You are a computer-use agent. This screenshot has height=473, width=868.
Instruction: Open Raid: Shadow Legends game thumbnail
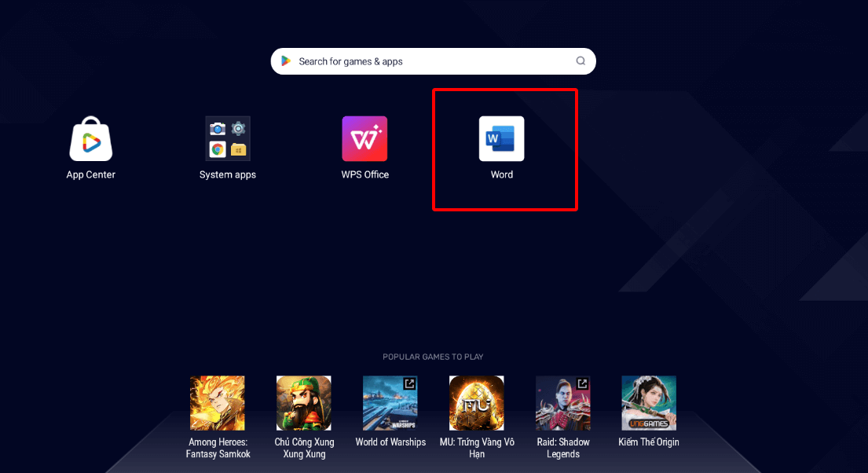tap(563, 403)
